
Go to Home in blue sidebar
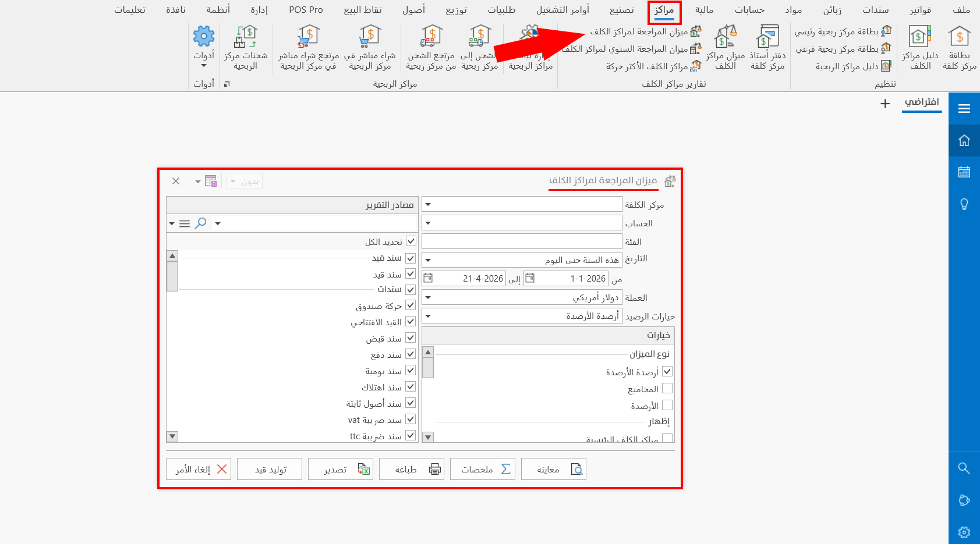[x=964, y=140]
